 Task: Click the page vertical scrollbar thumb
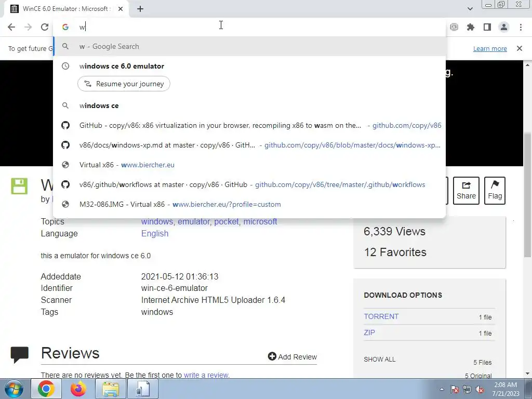tap(527, 194)
